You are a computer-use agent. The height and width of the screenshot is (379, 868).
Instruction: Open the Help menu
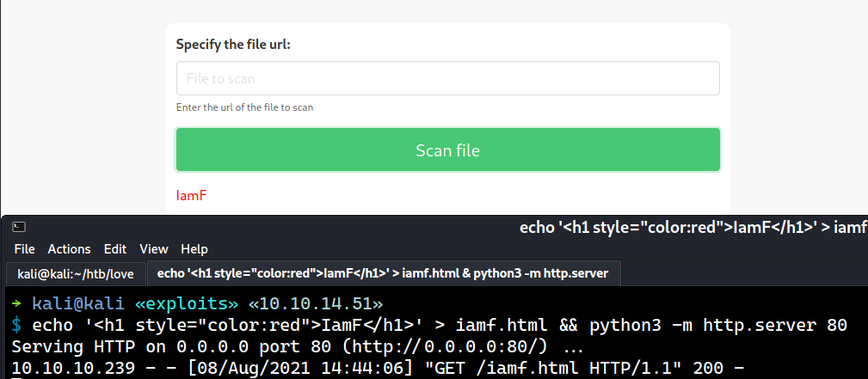(x=194, y=249)
